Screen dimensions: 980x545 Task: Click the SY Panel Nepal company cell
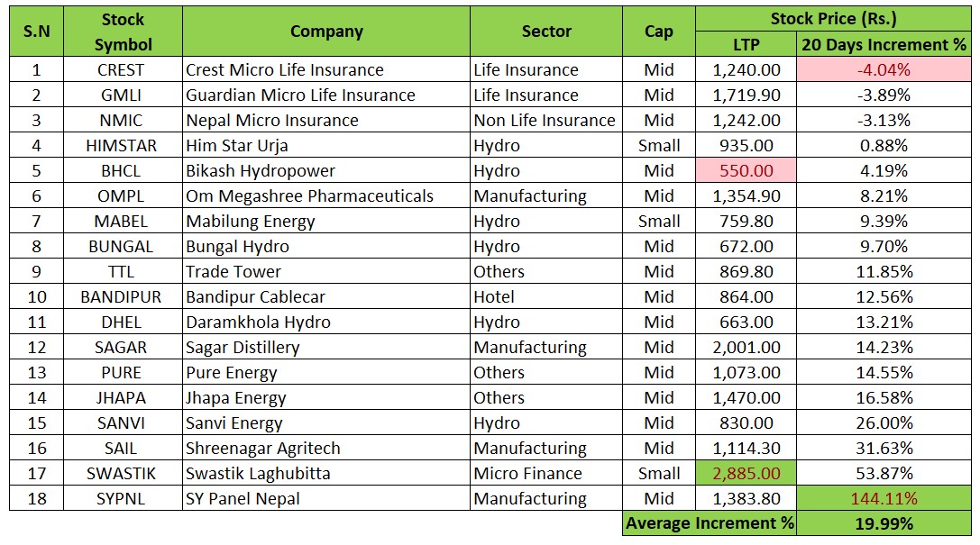coord(325,498)
